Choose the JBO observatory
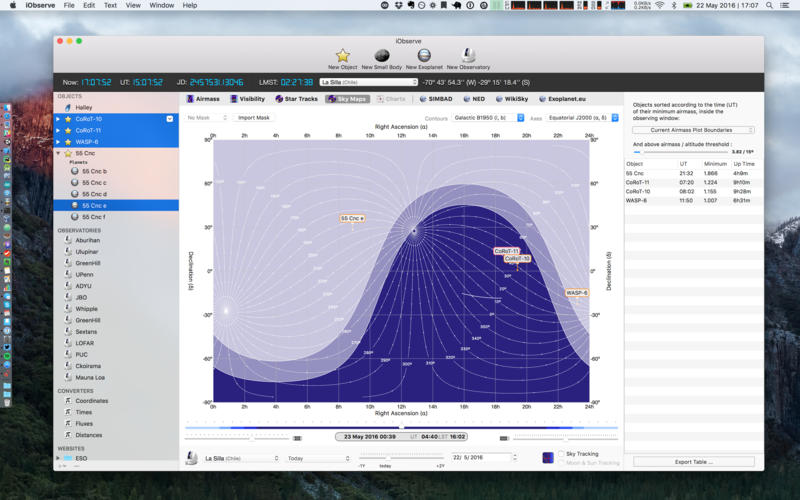The width and height of the screenshot is (800, 500). pos(116,297)
